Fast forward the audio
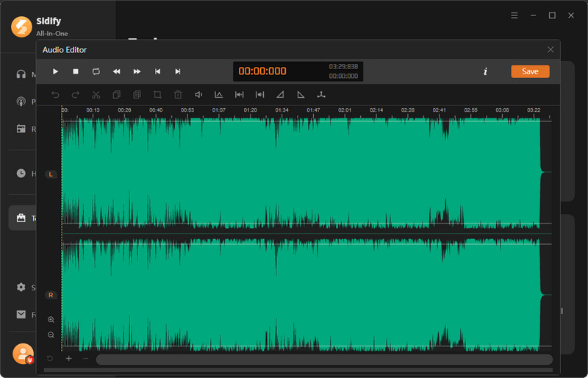The height and width of the screenshot is (378, 588). click(137, 71)
